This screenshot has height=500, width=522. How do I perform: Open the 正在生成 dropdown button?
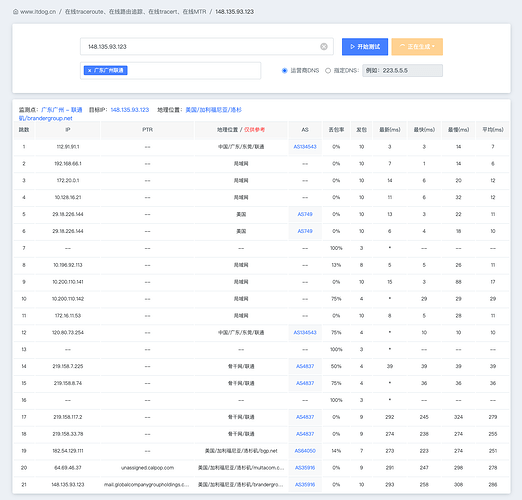[x=417, y=47]
